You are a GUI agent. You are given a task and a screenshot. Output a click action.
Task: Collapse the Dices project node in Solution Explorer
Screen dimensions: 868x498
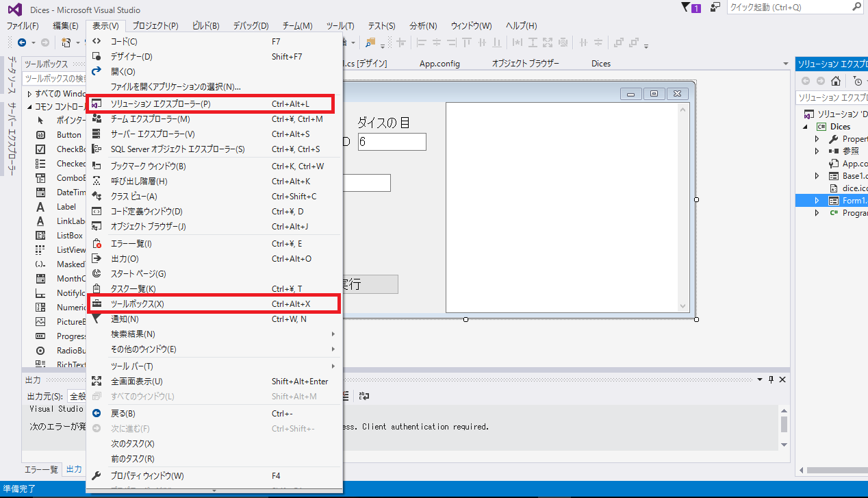[x=806, y=127]
